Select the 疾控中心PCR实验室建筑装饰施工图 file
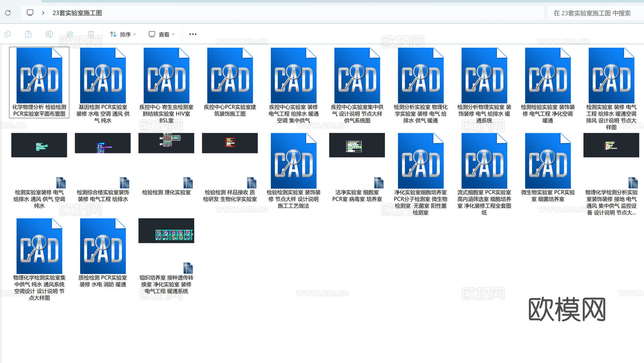 click(x=230, y=75)
